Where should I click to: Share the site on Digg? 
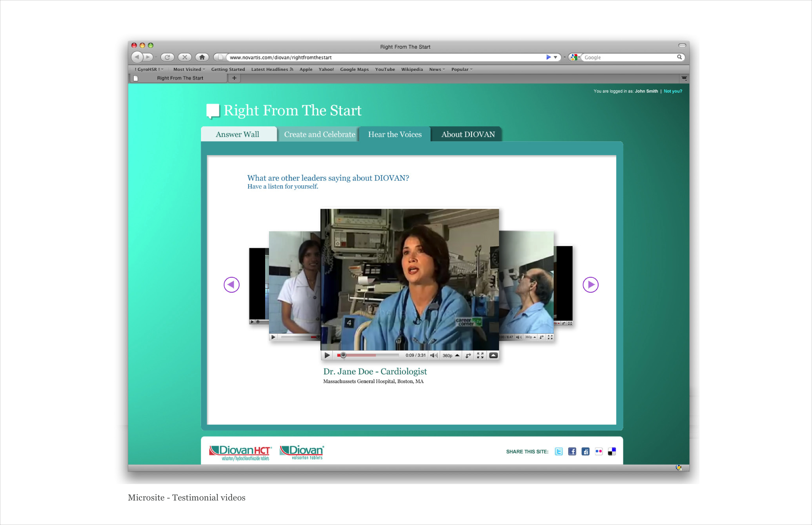[585, 451]
